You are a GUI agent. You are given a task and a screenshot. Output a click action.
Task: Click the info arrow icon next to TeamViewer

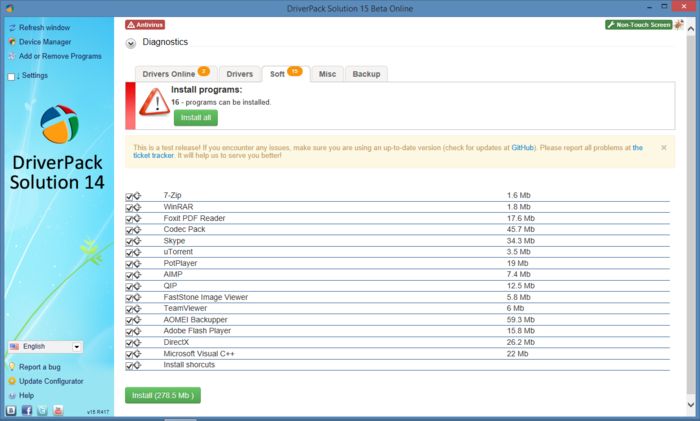(x=137, y=308)
